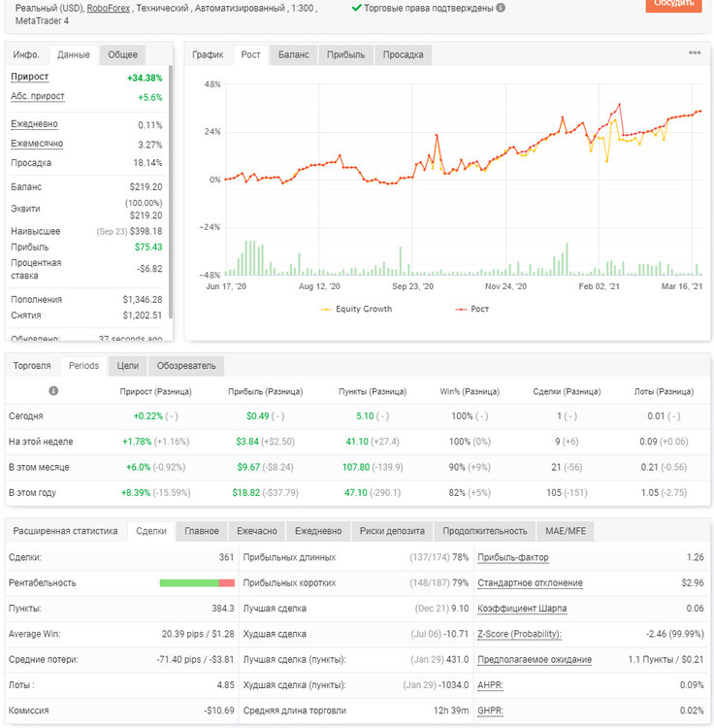Click the Win% (Разница) column header
The image size is (714, 728).
point(470,392)
